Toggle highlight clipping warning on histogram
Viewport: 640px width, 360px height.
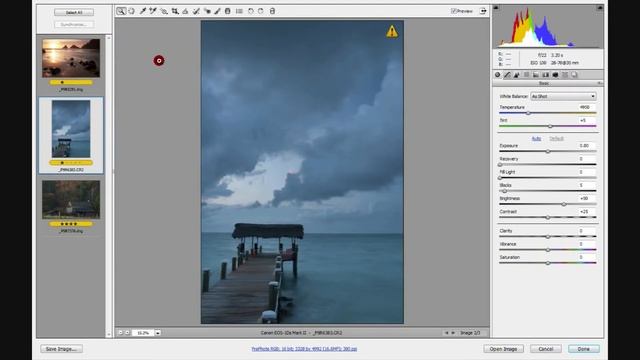point(600,8)
